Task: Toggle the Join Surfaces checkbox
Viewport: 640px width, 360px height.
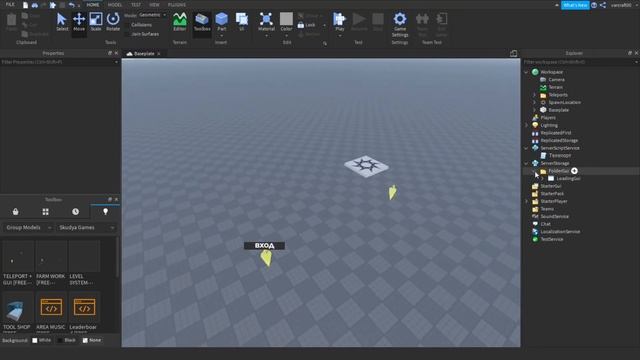Action: pyautogui.click(x=127, y=34)
